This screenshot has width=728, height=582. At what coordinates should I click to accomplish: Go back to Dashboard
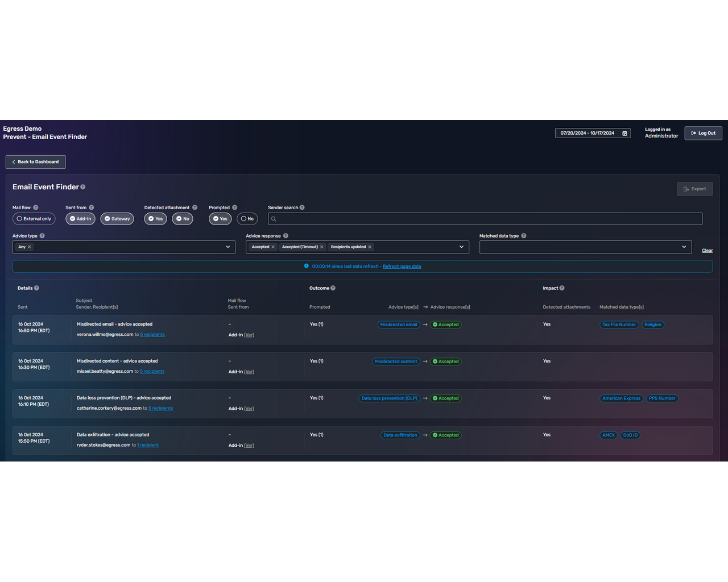(x=36, y=162)
